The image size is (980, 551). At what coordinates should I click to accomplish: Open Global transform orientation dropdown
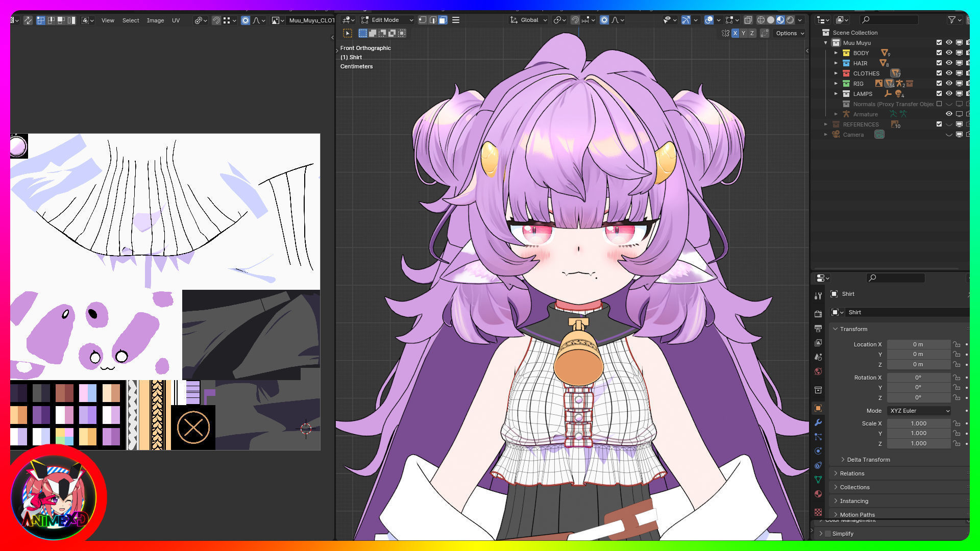coord(528,20)
